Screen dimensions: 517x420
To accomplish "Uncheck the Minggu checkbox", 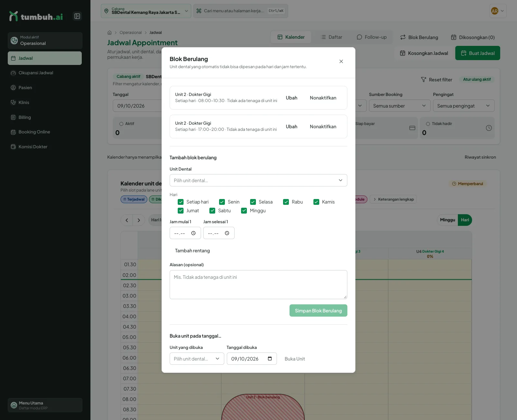I will 244,211.
